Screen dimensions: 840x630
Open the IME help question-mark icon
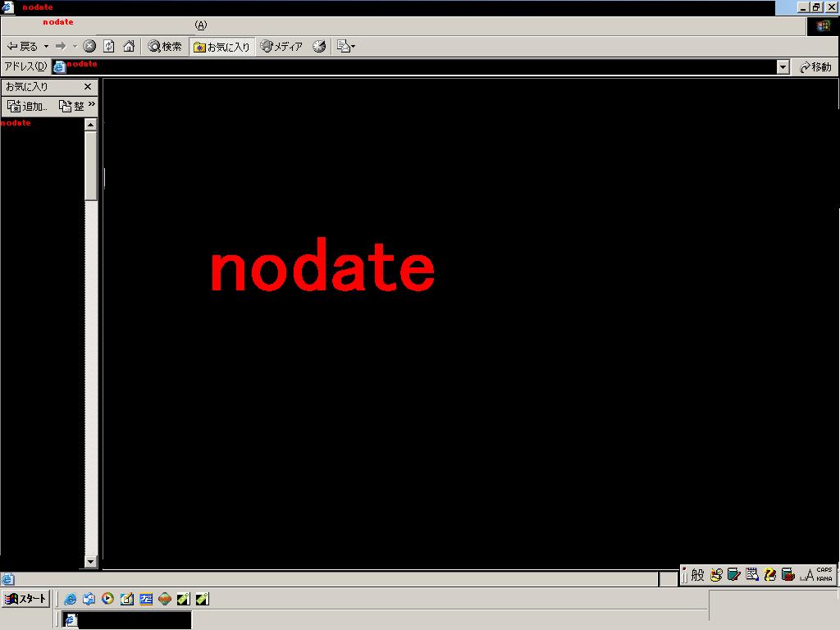769,575
